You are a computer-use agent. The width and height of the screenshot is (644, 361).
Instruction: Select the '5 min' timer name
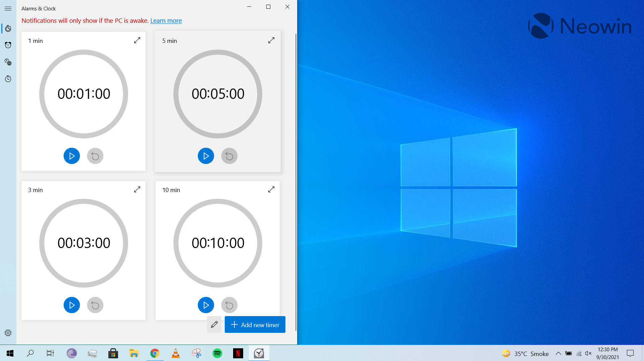[170, 41]
